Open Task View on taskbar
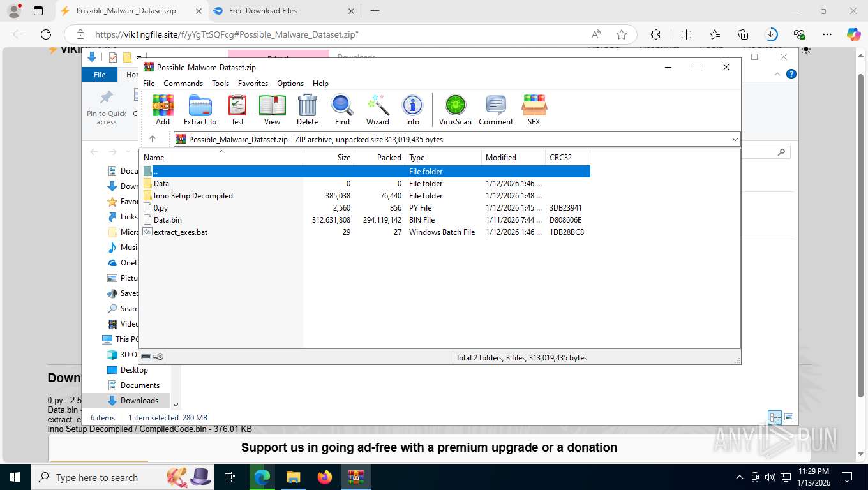Image resolution: width=868 pixels, height=490 pixels. [x=230, y=477]
